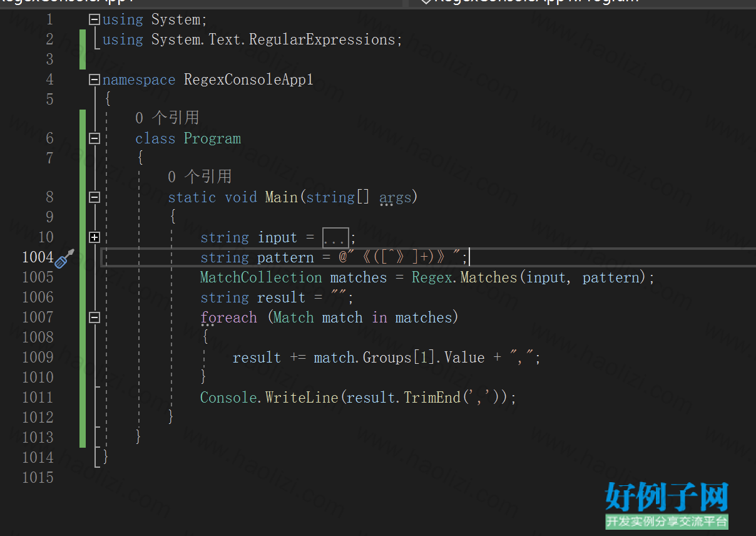Click string result declaration on line 1006
756x536 pixels.
(277, 297)
